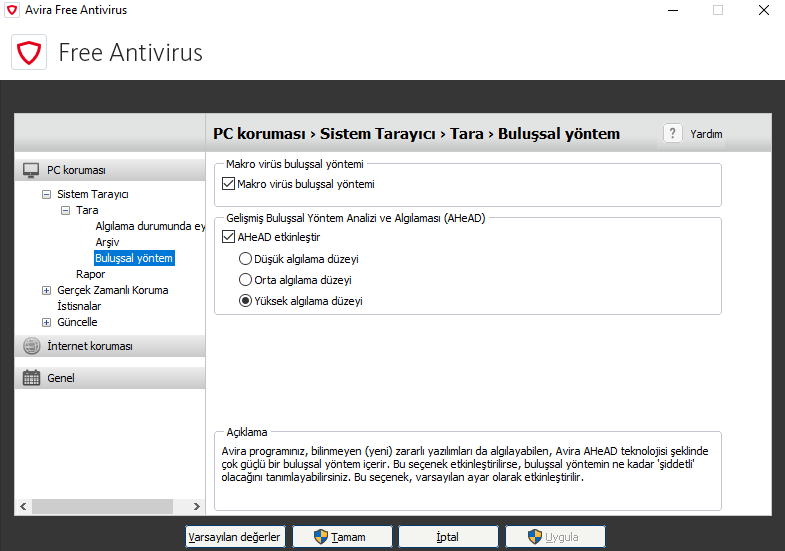Expand the Gerçek Zamanlı Koruma node

(x=47, y=290)
